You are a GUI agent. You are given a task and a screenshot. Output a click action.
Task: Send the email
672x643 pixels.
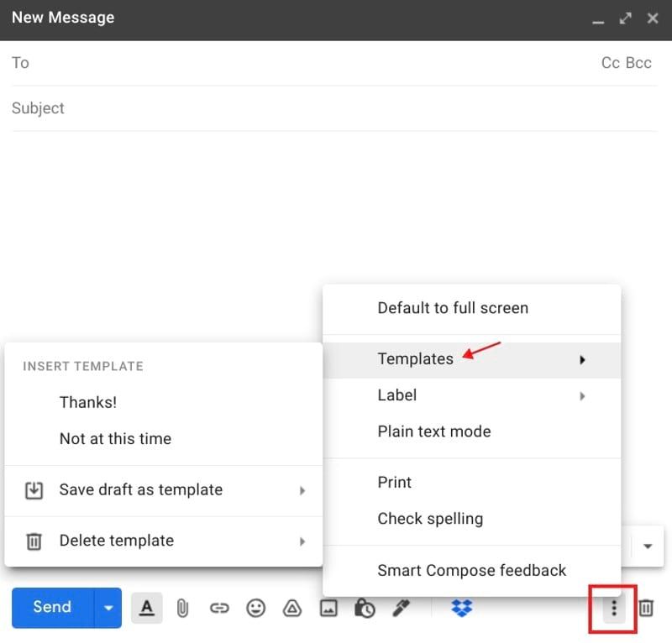[x=50, y=607]
